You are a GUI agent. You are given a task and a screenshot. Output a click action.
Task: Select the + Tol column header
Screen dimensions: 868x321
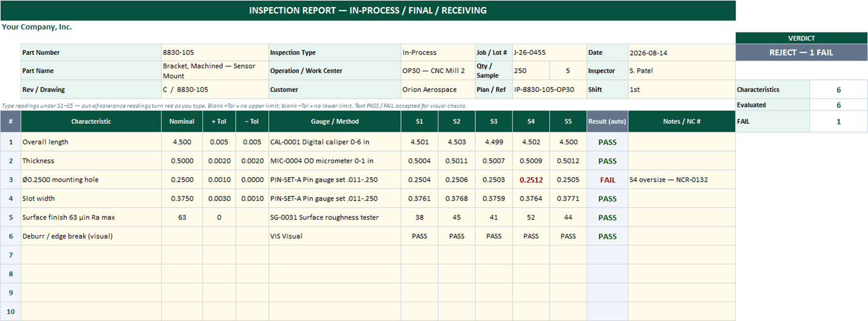click(x=219, y=122)
